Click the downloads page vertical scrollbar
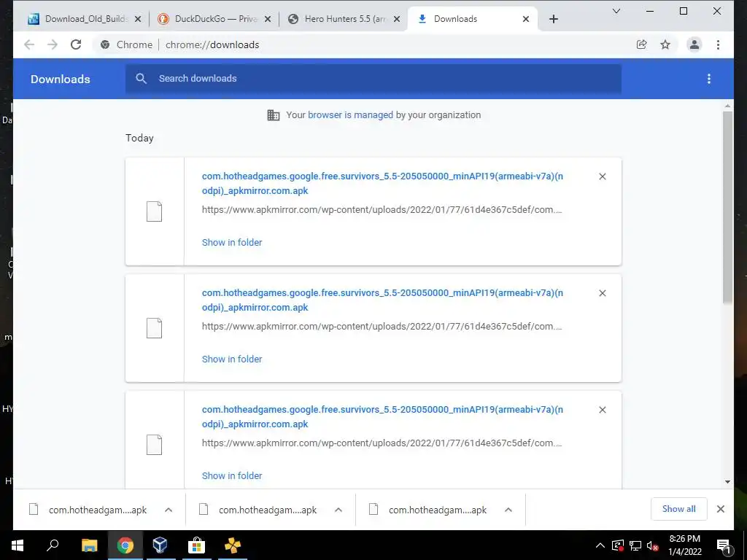This screenshot has width=747, height=560. pos(727,208)
